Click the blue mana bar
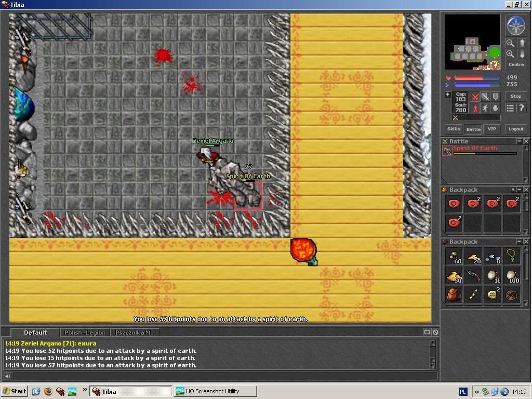This screenshot has height=399, width=532. click(477, 85)
